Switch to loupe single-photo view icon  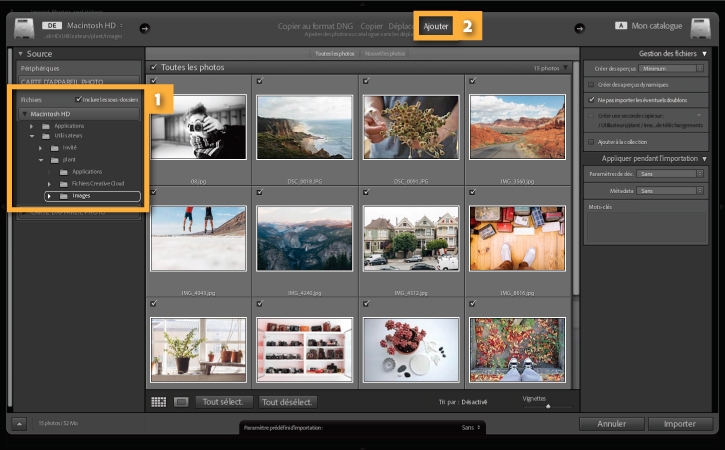click(181, 402)
